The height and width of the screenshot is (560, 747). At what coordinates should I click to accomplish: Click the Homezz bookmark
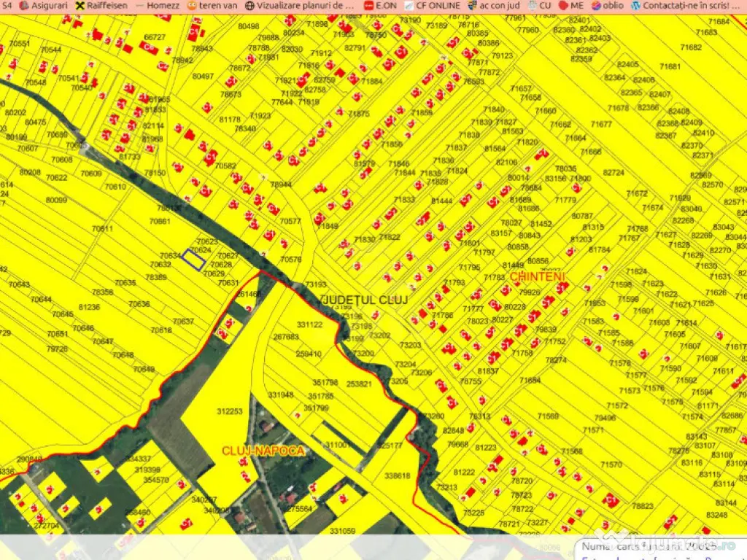point(157,5)
